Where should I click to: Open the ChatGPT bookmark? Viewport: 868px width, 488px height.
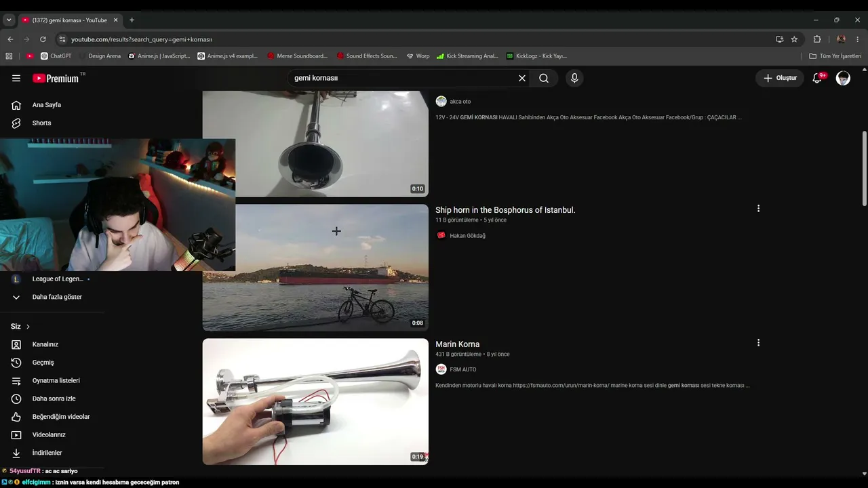pyautogui.click(x=56, y=56)
